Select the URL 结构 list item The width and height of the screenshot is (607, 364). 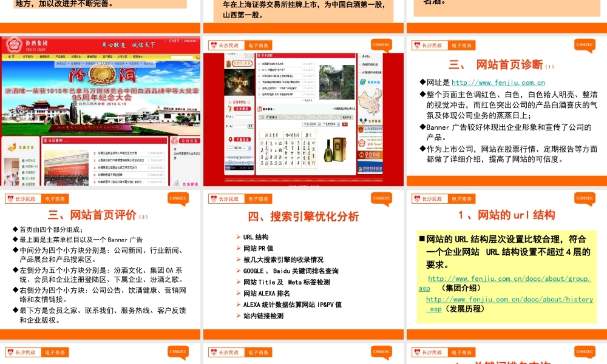tap(256, 237)
